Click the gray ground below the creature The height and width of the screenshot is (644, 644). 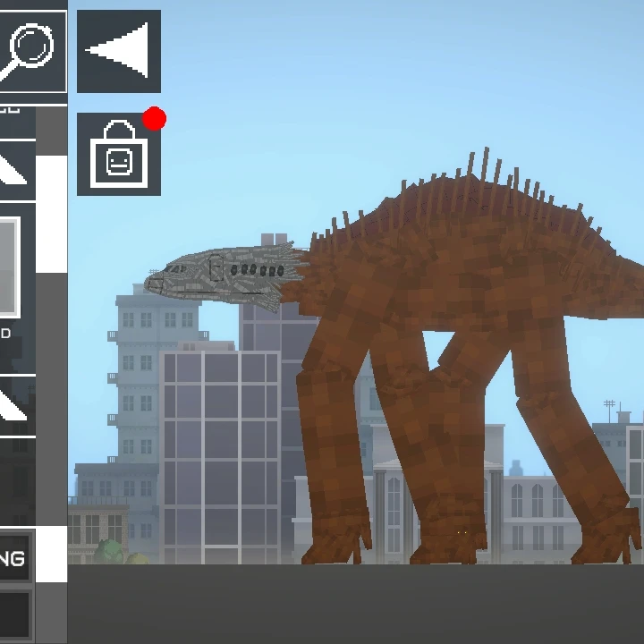pyautogui.click(x=356, y=604)
